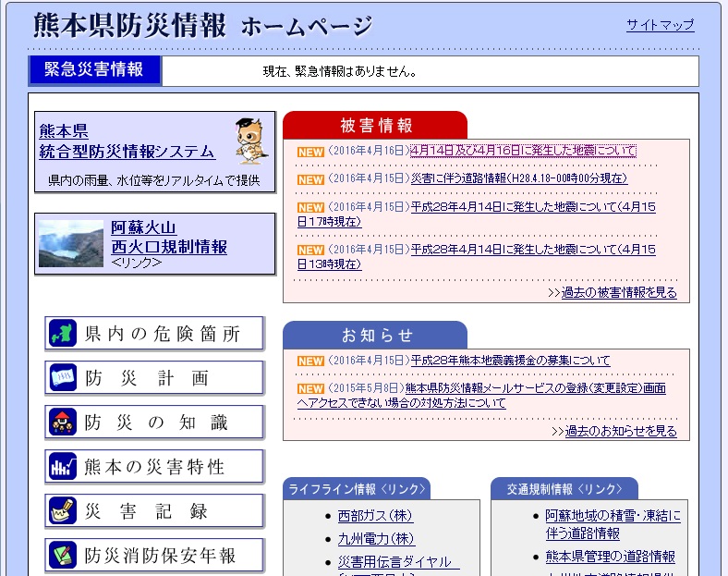Click the 防災消防保安年報 notebook icon

tap(63, 555)
